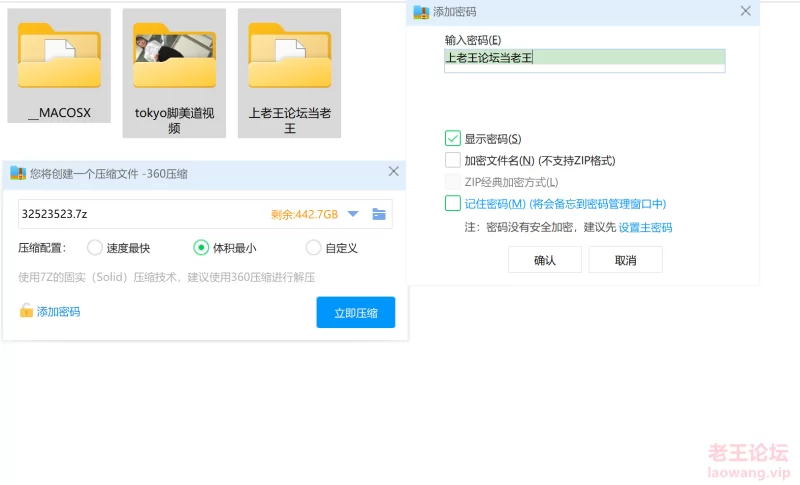800x485 pixels.
Task: Enable 记住密码 checkbox
Action: pos(453,203)
